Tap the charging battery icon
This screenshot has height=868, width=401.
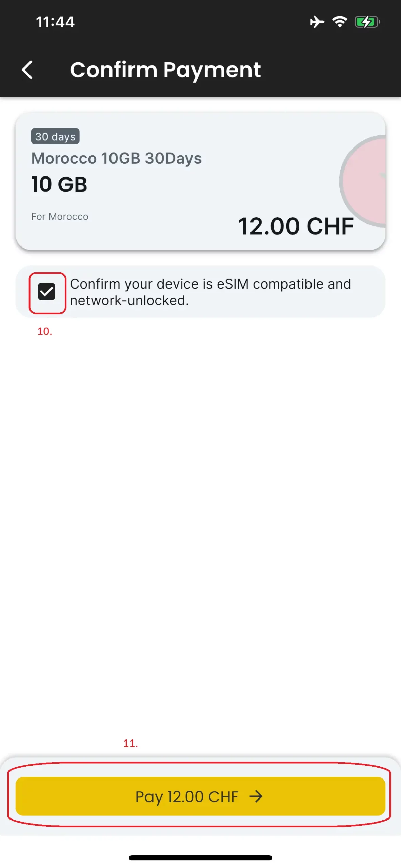tap(367, 22)
